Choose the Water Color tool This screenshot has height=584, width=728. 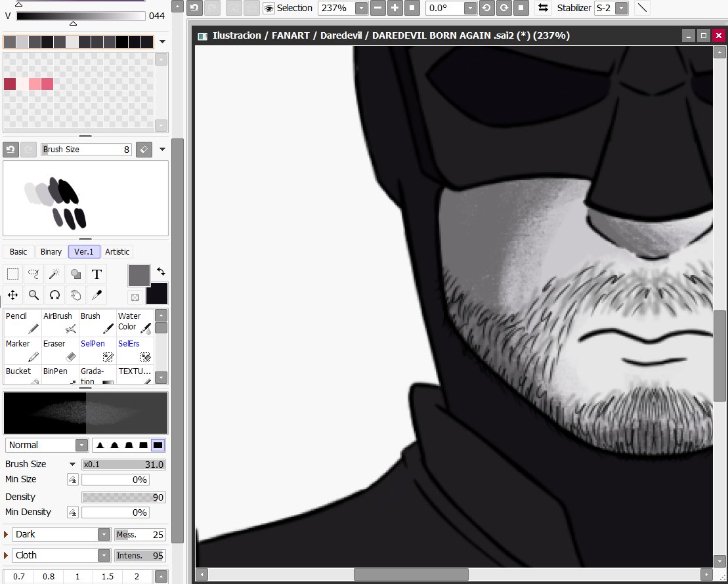[135, 323]
